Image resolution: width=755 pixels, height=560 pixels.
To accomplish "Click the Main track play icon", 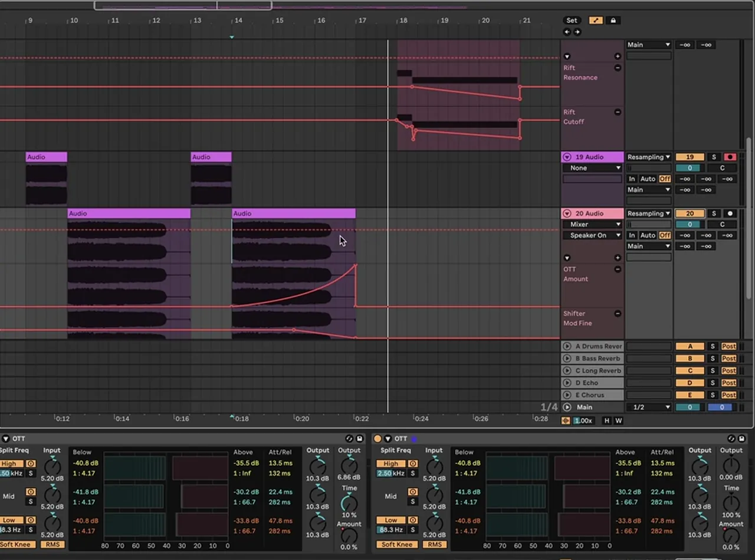I will coord(567,407).
